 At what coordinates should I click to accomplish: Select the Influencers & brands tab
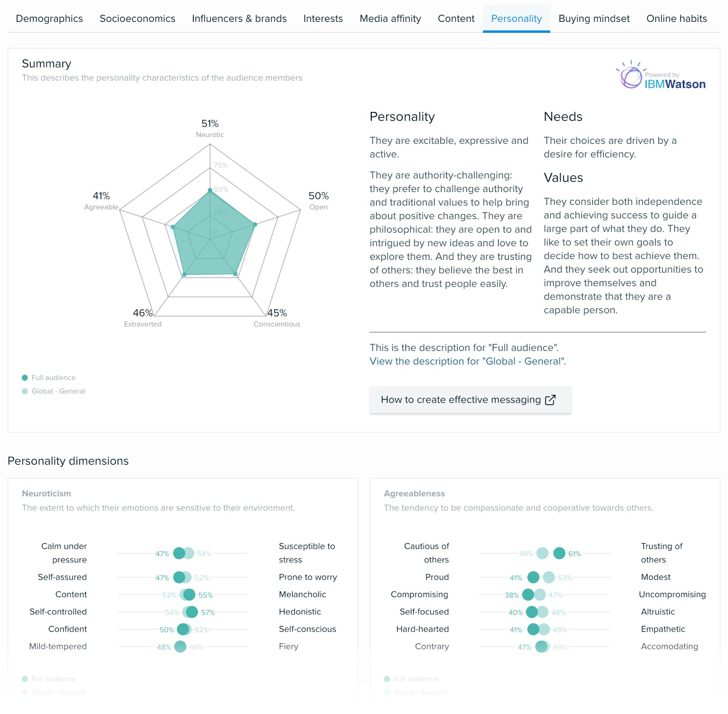tap(239, 19)
